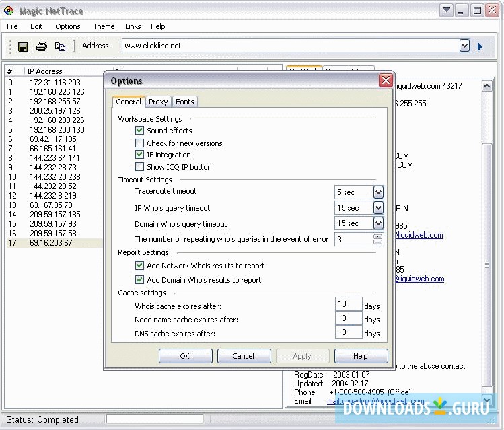
Task: Click the OK button in Options
Action: point(185,356)
